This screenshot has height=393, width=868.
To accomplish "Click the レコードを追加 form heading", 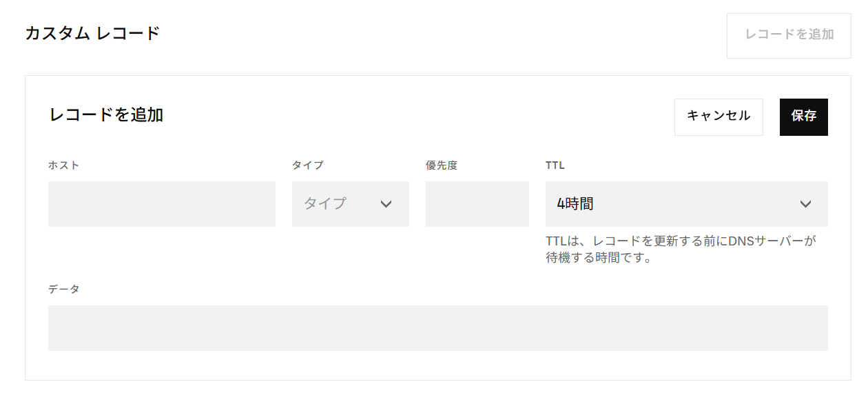I will point(106,115).
